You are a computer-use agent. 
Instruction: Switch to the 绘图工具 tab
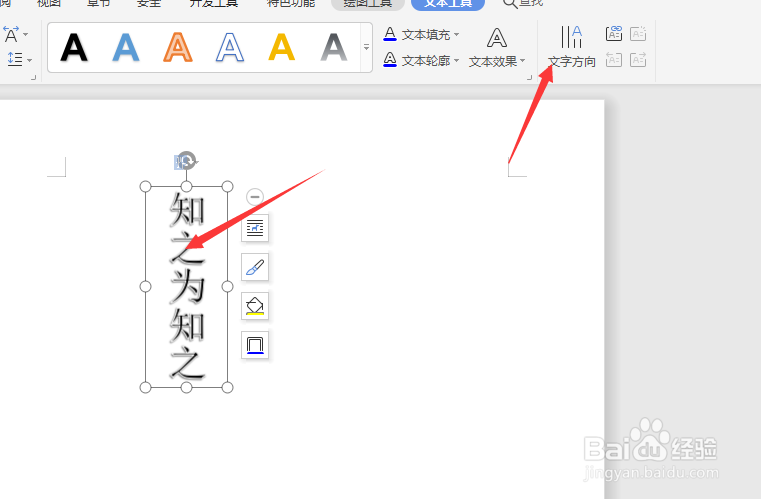click(x=367, y=4)
